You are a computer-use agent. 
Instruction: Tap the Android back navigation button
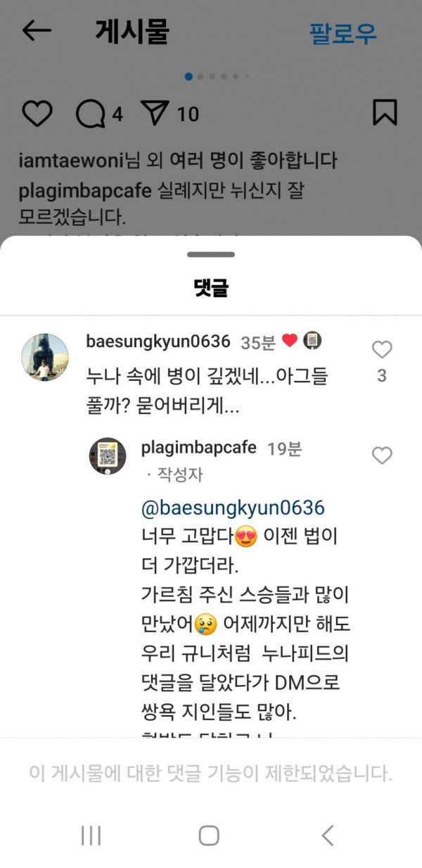[x=327, y=835]
